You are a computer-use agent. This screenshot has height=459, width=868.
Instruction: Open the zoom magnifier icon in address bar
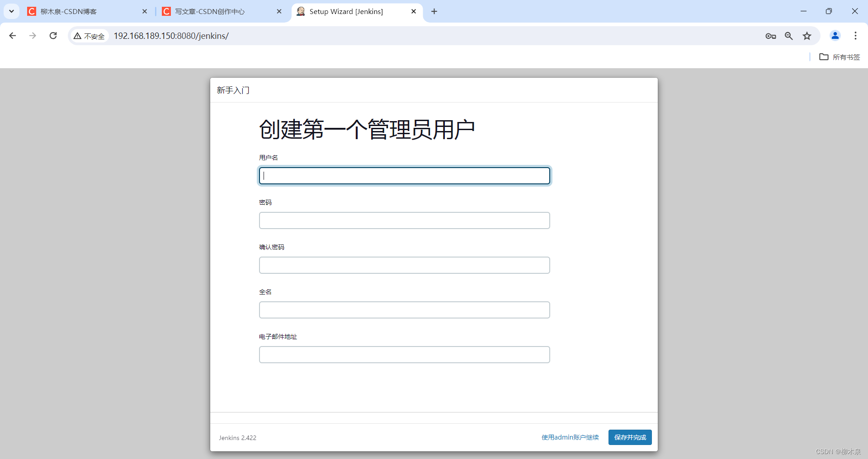click(789, 36)
